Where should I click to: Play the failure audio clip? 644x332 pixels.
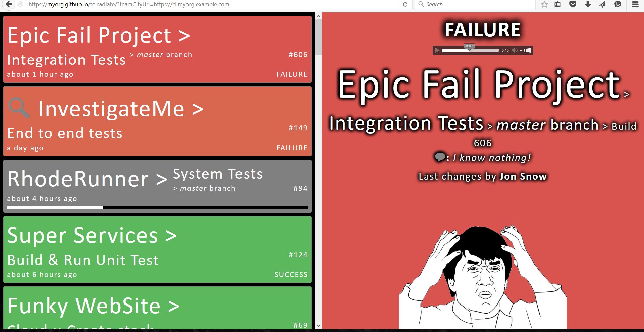coord(437,50)
